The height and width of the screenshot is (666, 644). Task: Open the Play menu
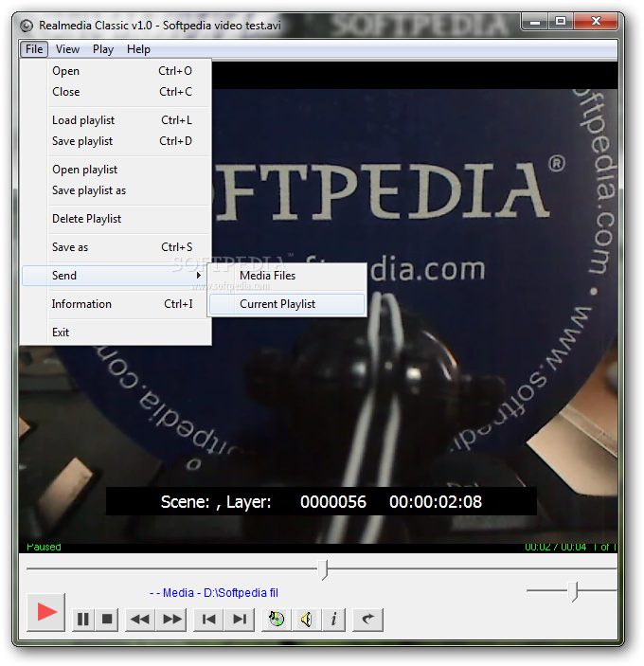(103, 49)
